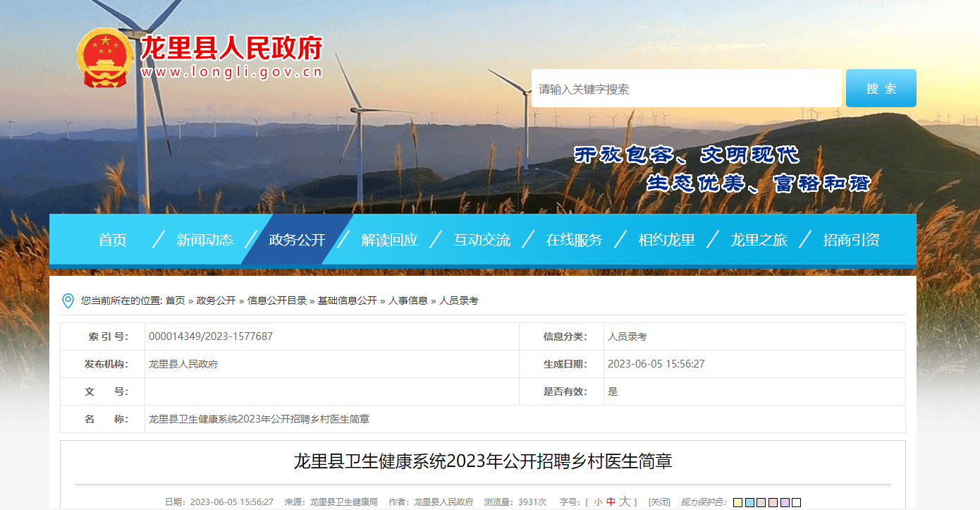Image resolution: width=980 pixels, height=510 pixels.
Task: Click the location pin icon in breadcrumb
Action: (68, 301)
